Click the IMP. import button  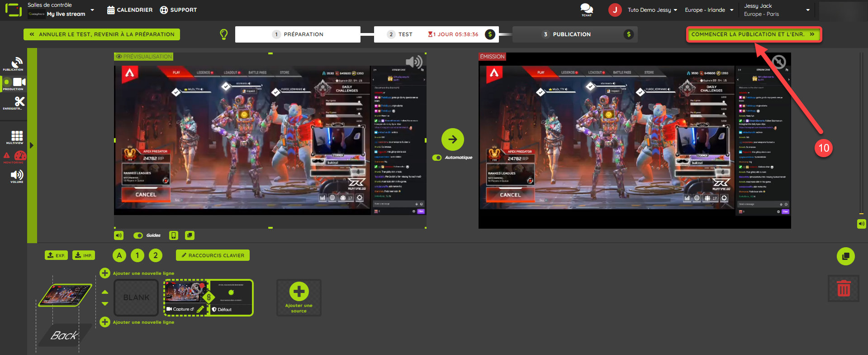point(84,255)
